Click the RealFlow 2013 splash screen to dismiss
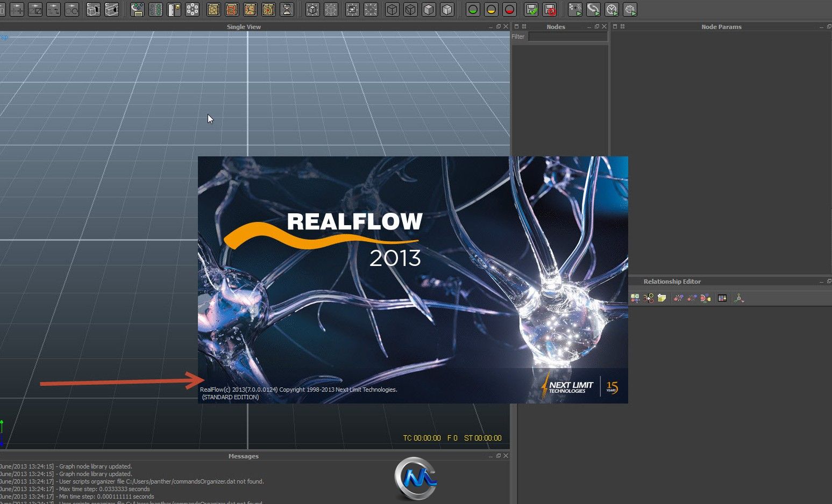The height and width of the screenshot is (504, 832). tap(413, 279)
